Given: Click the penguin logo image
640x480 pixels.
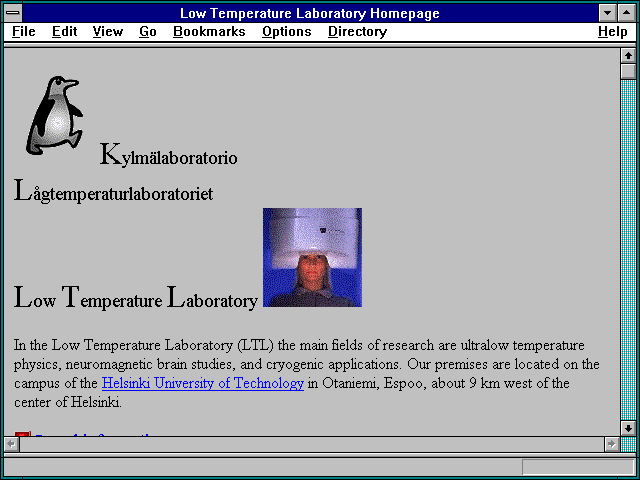Looking at the screenshot, I should [55, 116].
